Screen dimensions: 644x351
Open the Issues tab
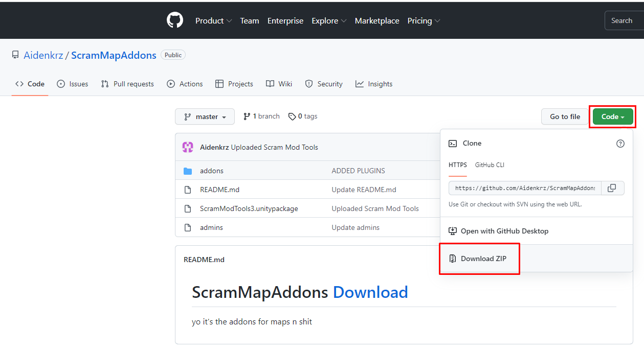[72, 84]
